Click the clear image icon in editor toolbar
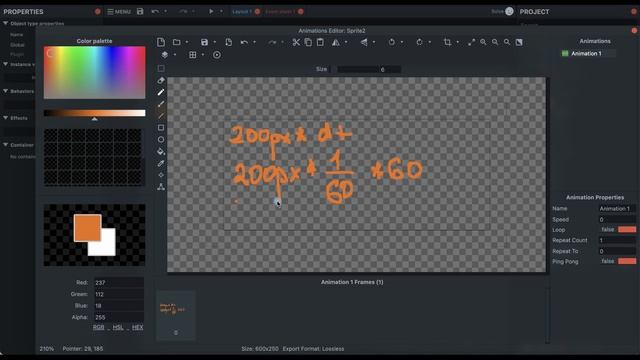Image resolution: width=640 pixels, height=360 pixels. point(161,42)
